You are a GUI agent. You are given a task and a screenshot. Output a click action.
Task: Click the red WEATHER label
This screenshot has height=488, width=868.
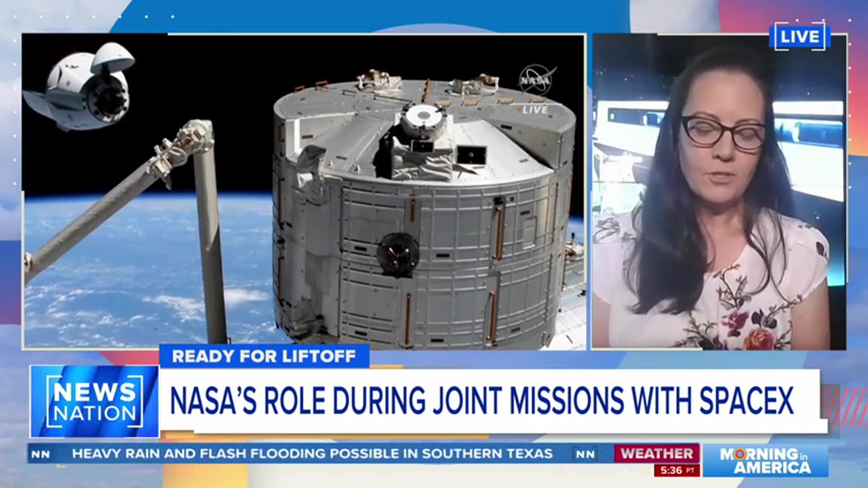(x=656, y=453)
